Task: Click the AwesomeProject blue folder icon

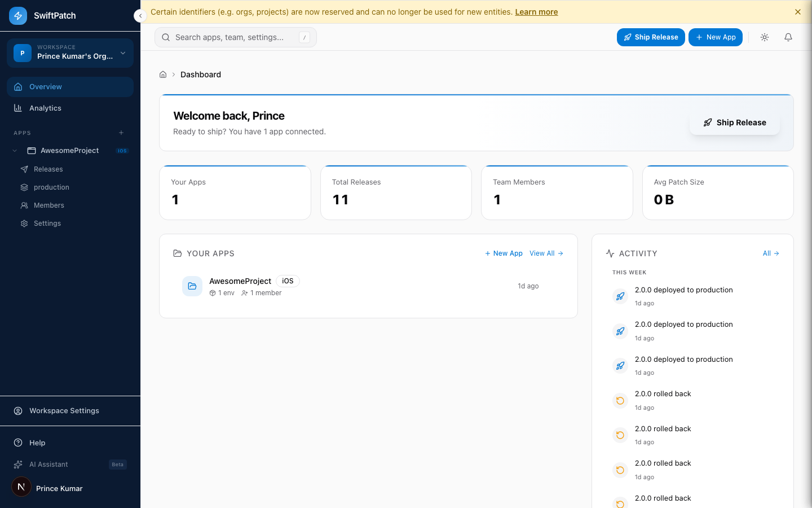Action: tap(192, 286)
